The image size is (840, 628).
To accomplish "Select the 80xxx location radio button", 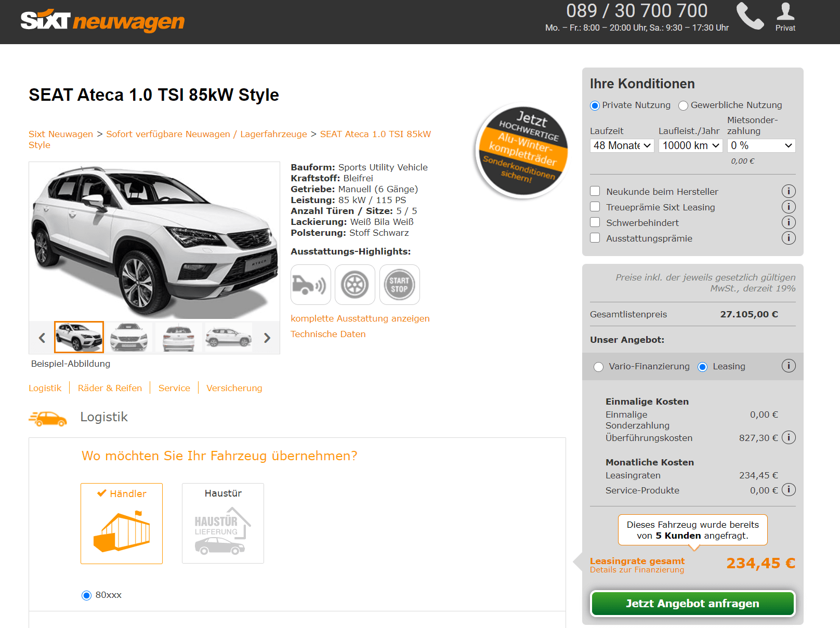I will click(86, 595).
